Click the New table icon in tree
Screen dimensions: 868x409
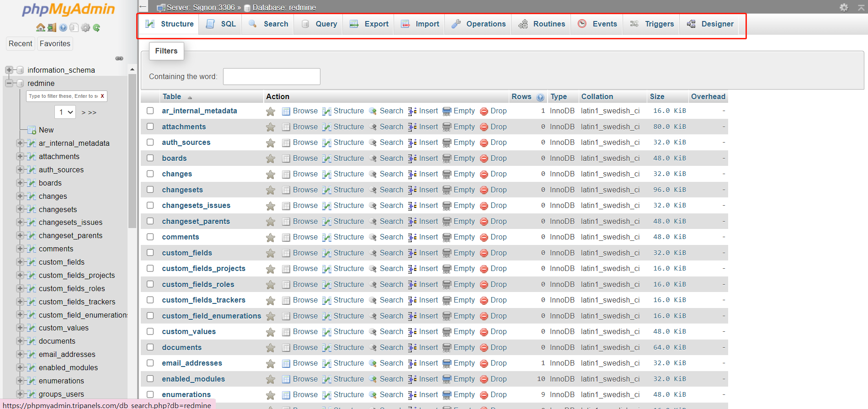click(32, 130)
